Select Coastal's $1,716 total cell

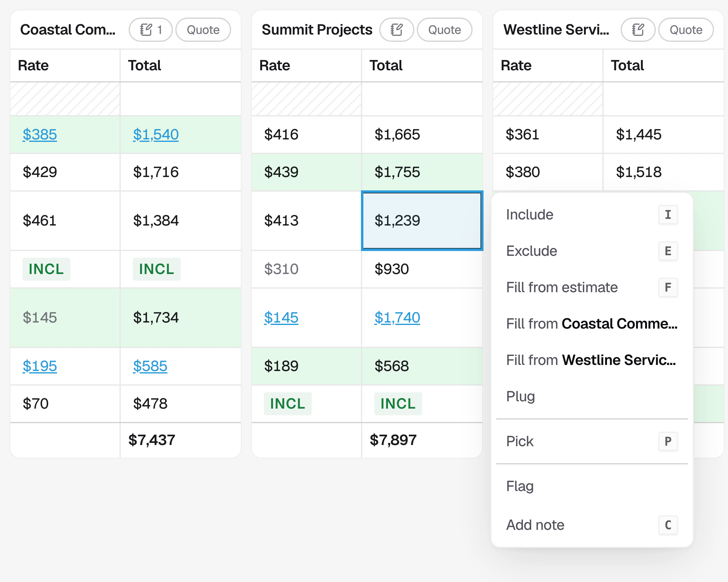[x=181, y=172]
